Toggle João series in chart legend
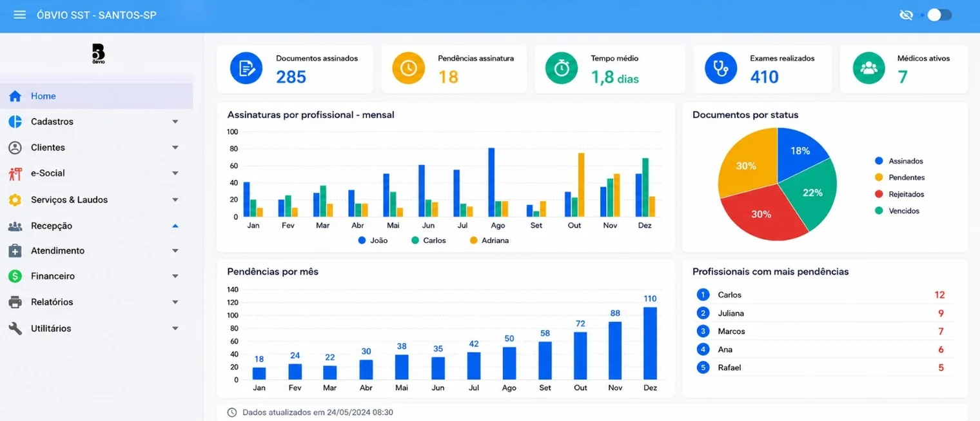 pos(373,240)
